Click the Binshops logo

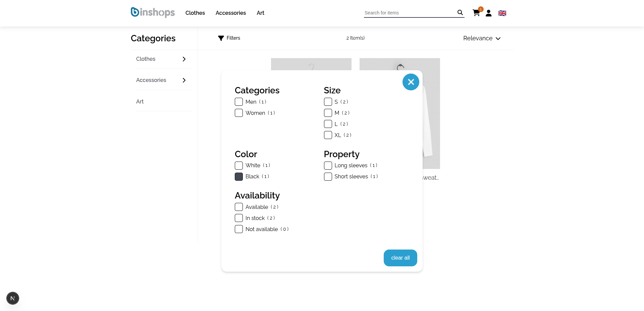tap(153, 12)
